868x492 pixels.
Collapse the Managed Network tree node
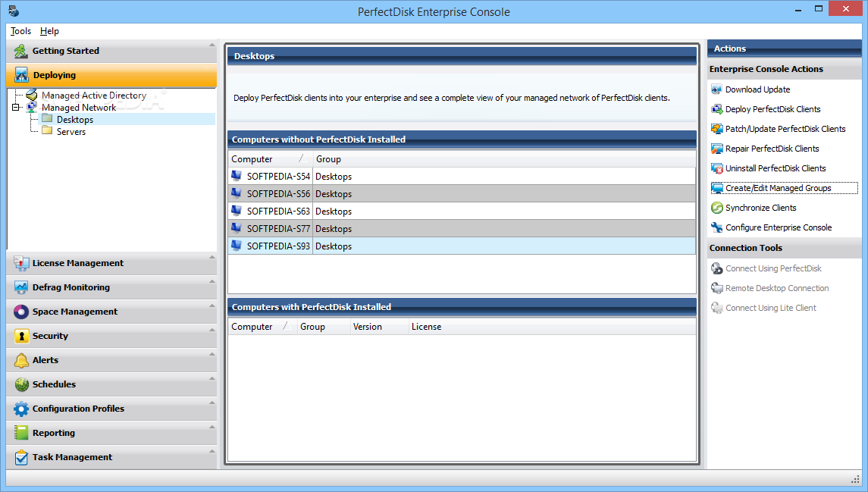click(x=15, y=108)
